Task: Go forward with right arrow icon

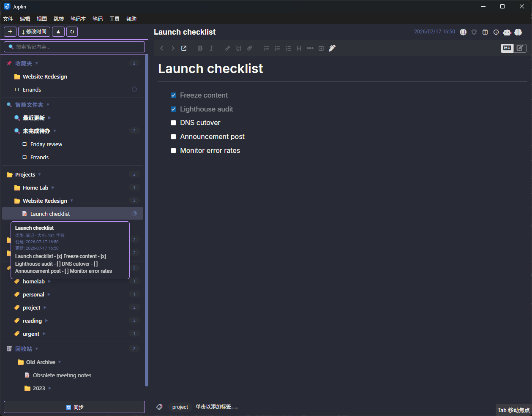Action: point(173,48)
